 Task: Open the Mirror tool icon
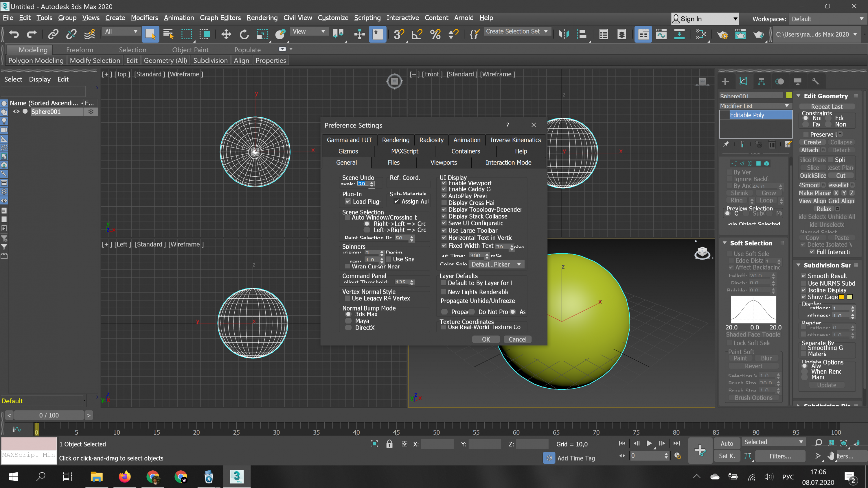tap(564, 34)
